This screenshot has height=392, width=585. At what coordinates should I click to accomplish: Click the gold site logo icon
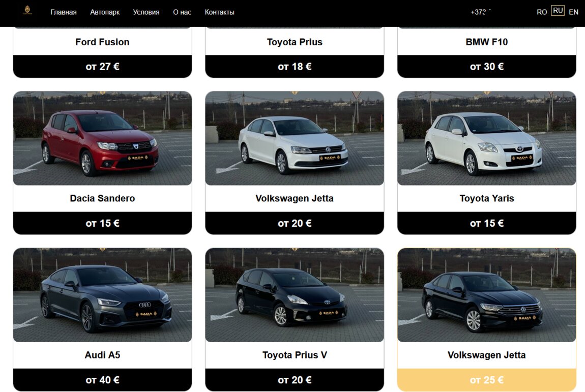tap(27, 10)
